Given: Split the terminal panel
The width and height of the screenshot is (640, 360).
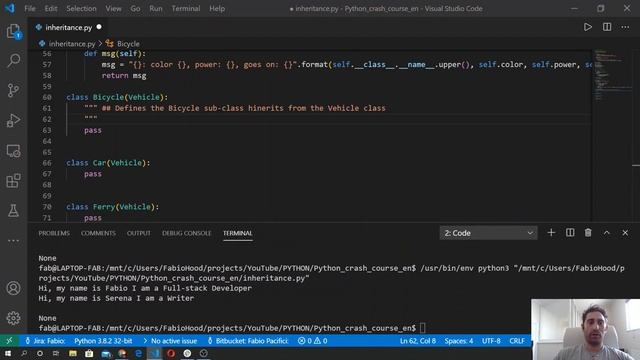Looking at the screenshot, I should coord(570,233).
